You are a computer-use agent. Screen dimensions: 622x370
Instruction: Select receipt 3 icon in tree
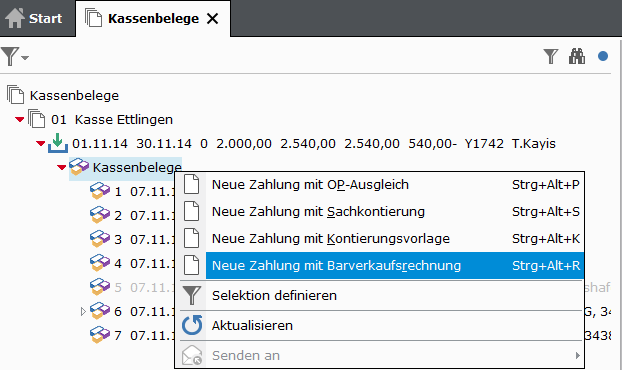click(100, 239)
